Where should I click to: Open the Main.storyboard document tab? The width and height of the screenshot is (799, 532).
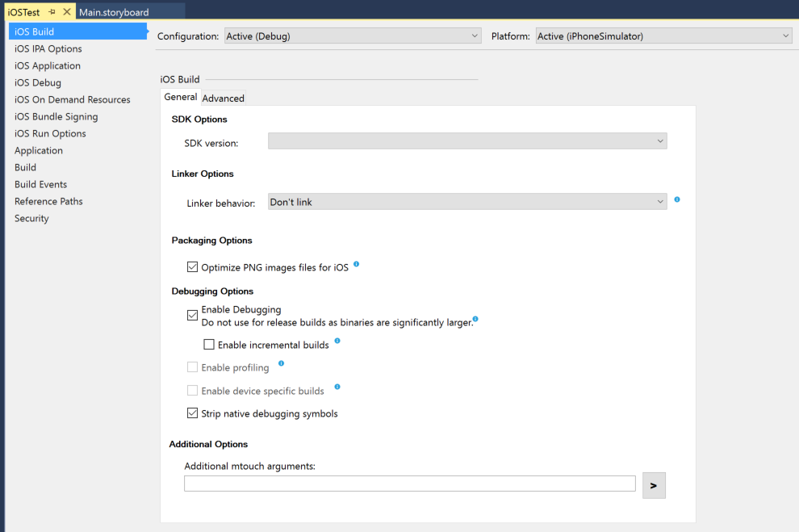pos(114,12)
